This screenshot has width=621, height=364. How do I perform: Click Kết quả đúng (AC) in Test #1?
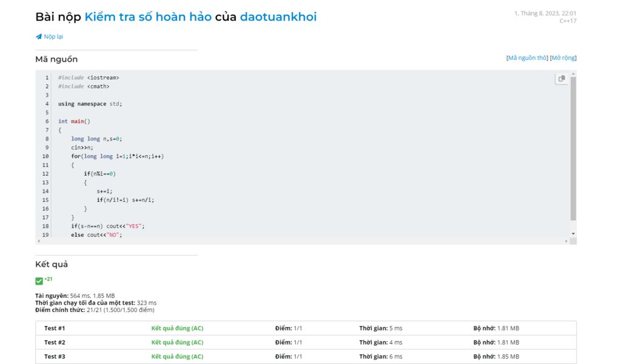177,328
